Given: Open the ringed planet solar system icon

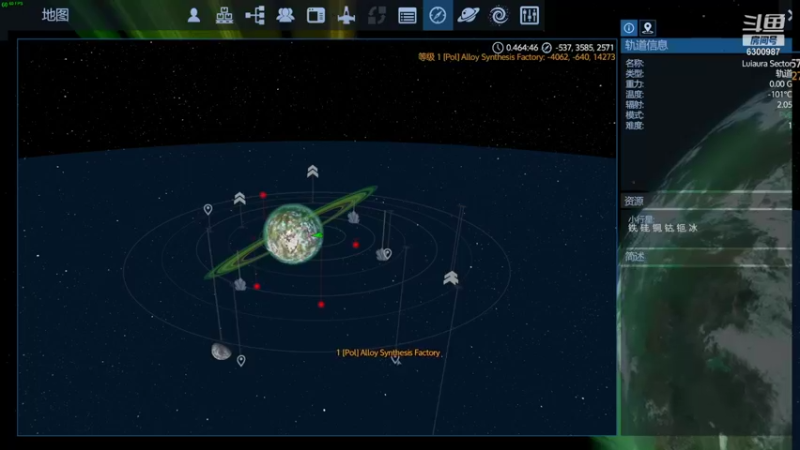Looking at the screenshot, I should (468, 15).
